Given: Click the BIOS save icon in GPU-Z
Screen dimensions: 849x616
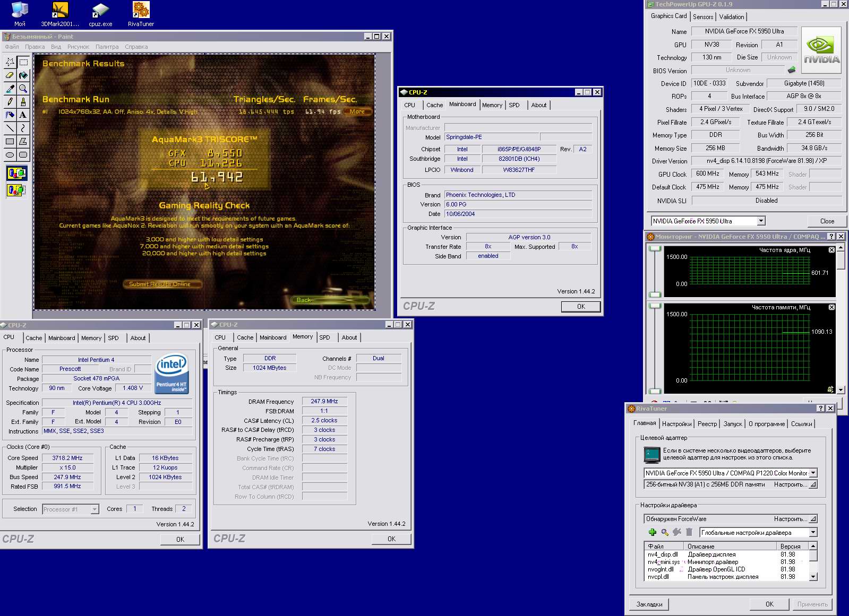Looking at the screenshot, I should coord(792,70).
